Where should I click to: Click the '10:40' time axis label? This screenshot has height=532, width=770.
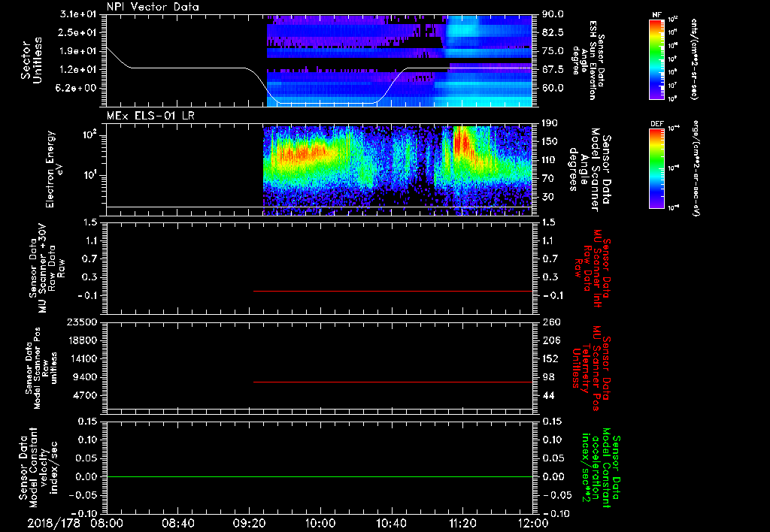[x=391, y=523]
